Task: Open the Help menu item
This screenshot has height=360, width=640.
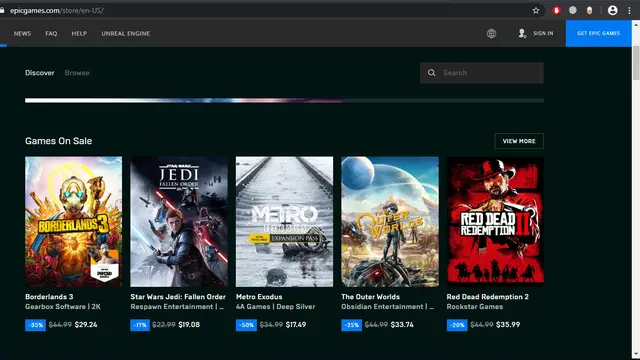Action: [79, 33]
